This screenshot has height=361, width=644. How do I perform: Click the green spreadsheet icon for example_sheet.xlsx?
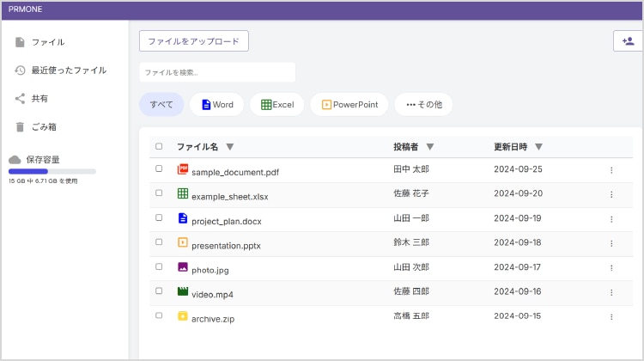pyautogui.click(x=182, y=194)
